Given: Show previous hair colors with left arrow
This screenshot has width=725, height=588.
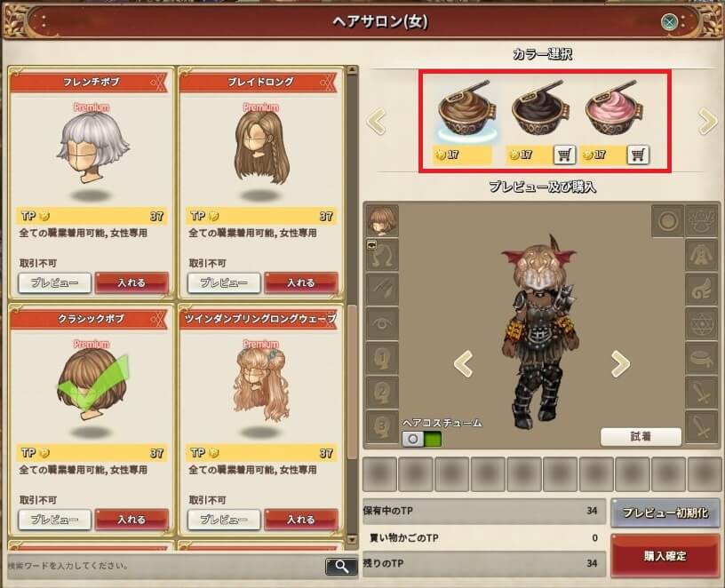Looking at the screenshot, I should point(377,122).
